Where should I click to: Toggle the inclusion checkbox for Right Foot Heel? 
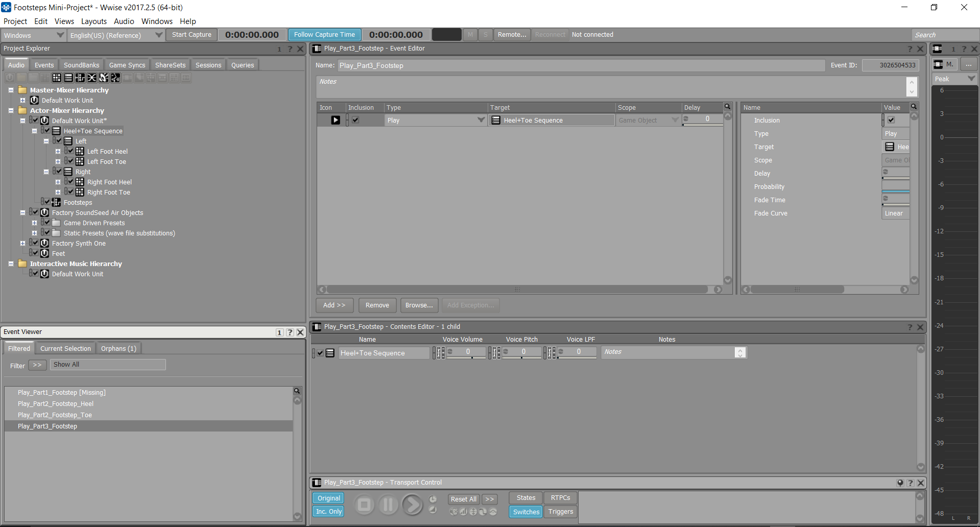(x=70, y=181)
